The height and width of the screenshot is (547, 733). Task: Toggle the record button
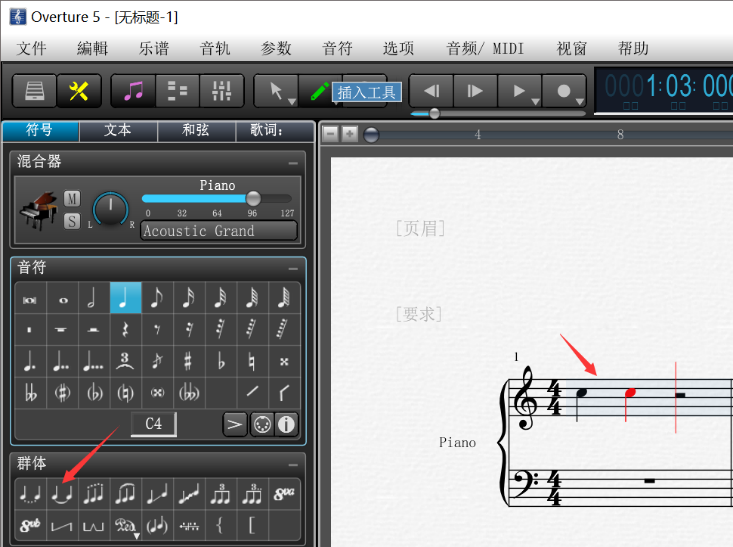click(563, 91)
